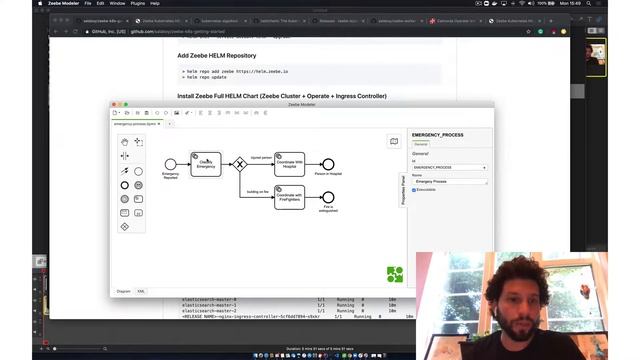
Task: Select the exclusive gateway X diamond
Action: click(x=240, y=164)
